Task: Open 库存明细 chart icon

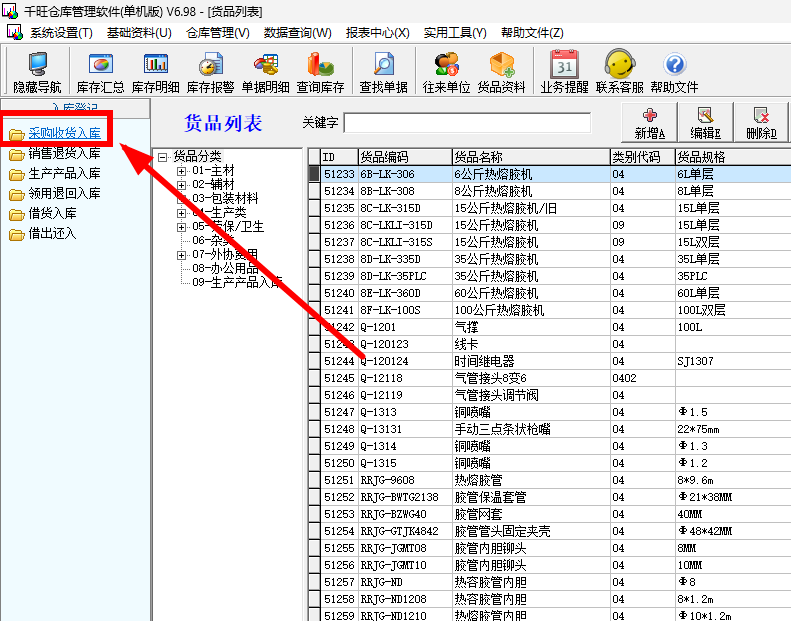Action: point(155,72)
